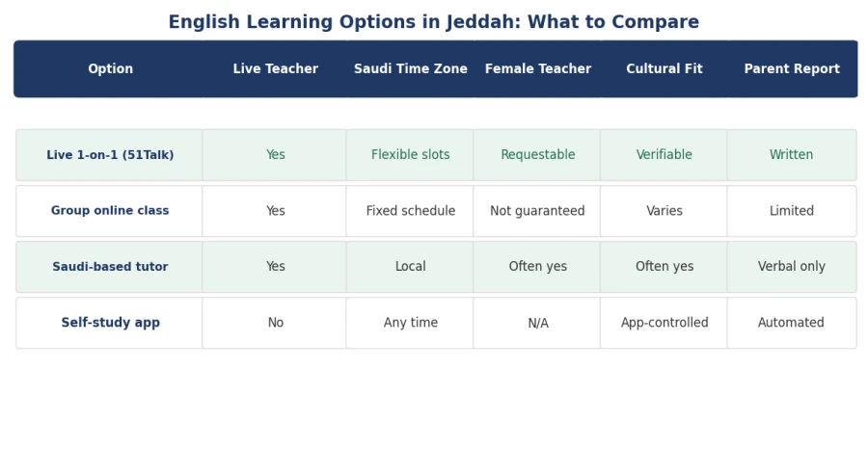Viewport: 868px width, 449px height.
Task: Click the 'Saudi Time Zone' header cell
Action: coord(410,68)
